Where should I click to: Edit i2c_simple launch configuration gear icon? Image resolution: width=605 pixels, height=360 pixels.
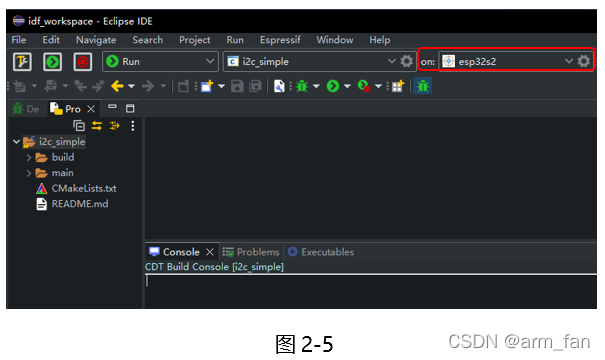click(406, 61)
